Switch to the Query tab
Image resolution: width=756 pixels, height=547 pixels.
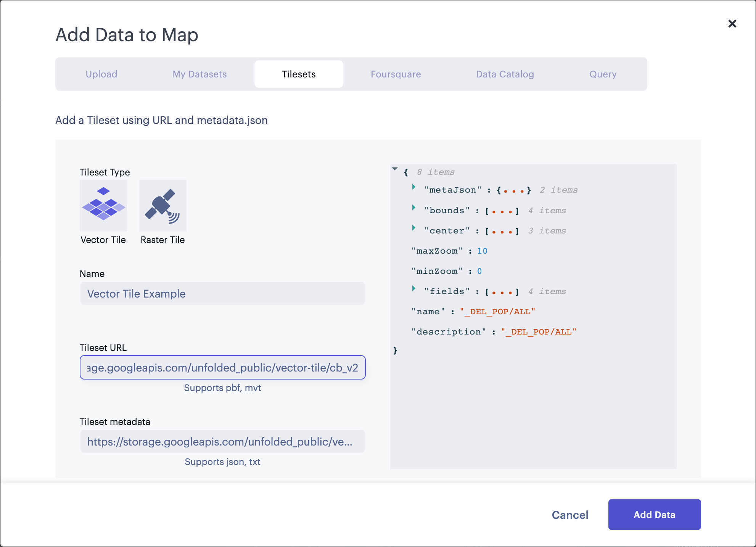pyautogui.click(x=603, y=74)
